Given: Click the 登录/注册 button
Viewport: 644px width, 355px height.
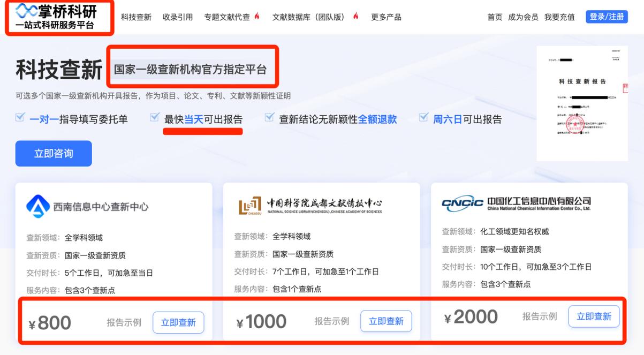Looking at the screenshot, I should tap(607, 17).
